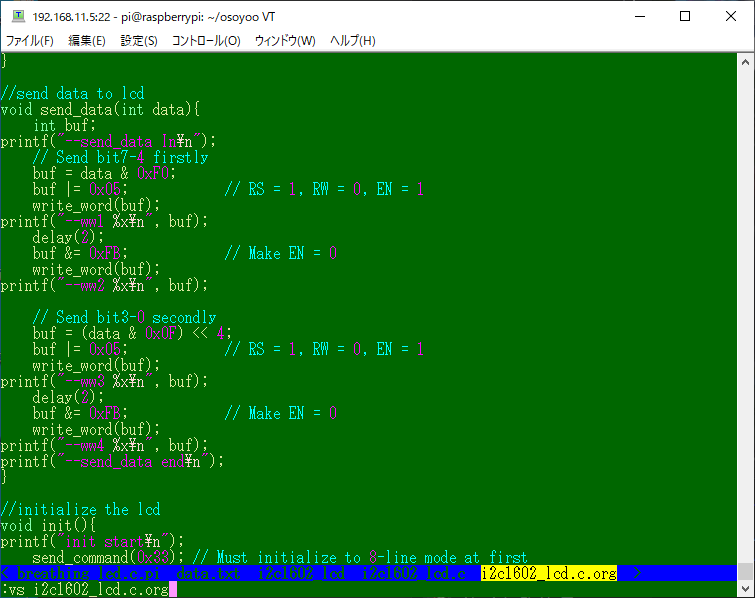The height and width of the screenshot is (598, 755).
Task: Click the "// Send bit3-0 secondly" comment
Action: 124,317
